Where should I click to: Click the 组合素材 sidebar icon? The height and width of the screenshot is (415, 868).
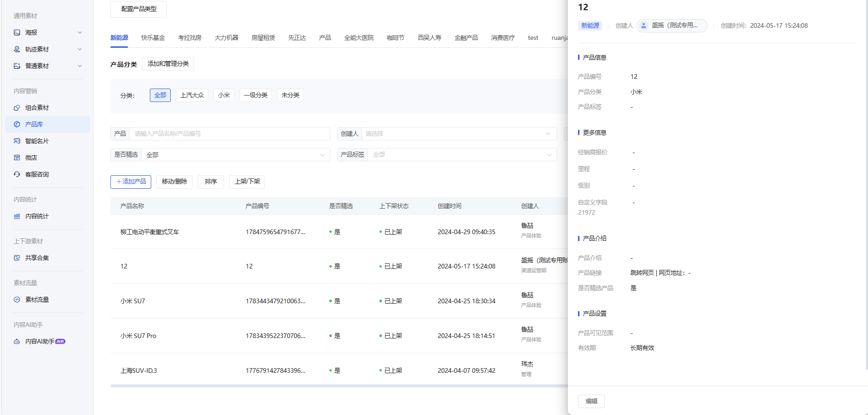coord(17,108)
